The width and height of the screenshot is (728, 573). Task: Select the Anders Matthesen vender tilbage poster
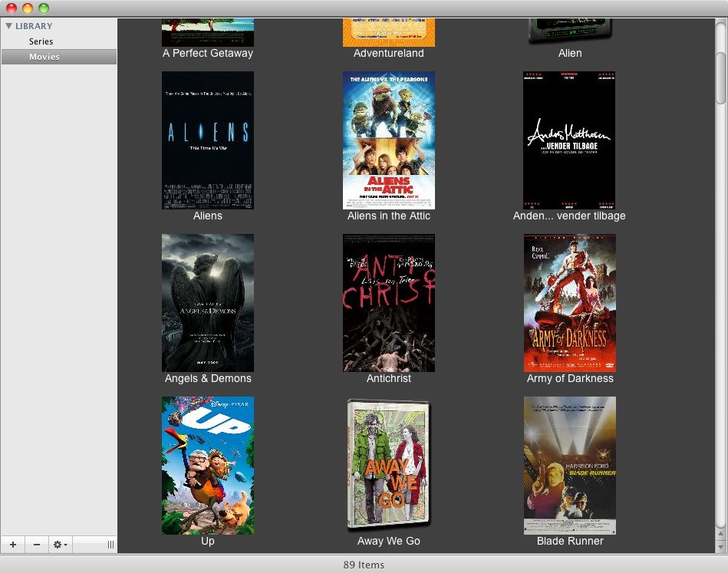569,140
